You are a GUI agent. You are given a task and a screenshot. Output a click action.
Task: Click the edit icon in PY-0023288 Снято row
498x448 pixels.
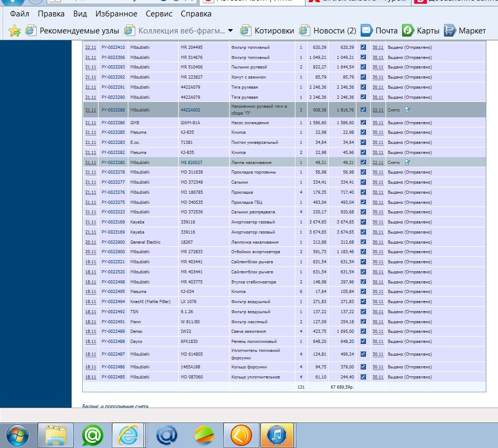(407, 110)
